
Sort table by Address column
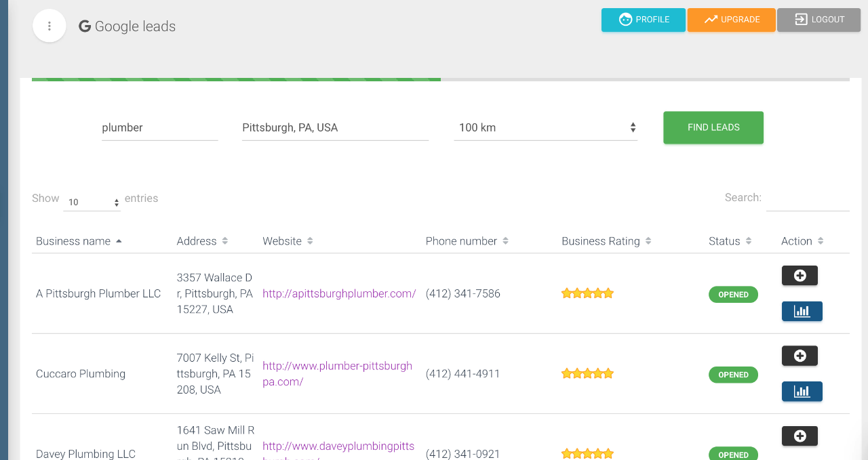(202, 241)
